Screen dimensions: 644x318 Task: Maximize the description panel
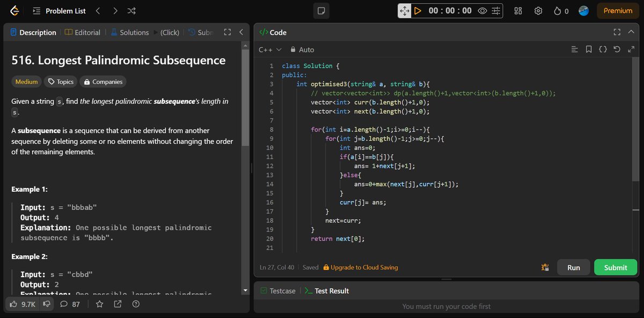[x=227, y=32]
